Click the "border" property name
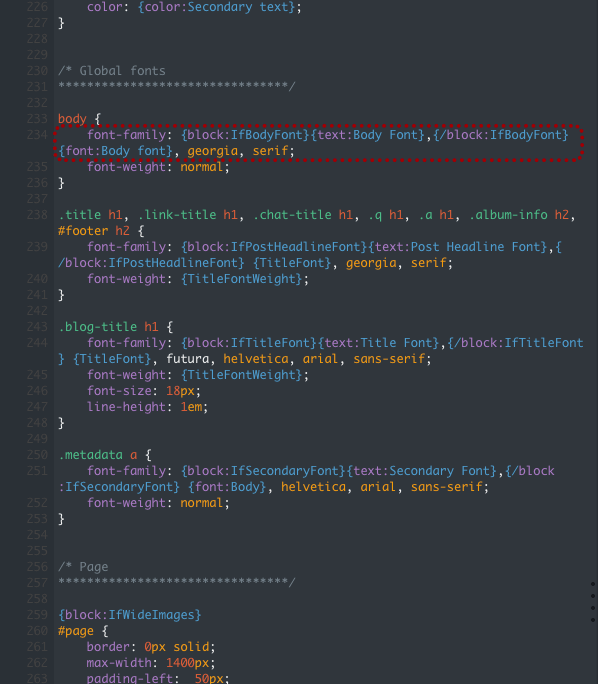The height and width of the screenshot is (684, 598). [x=108, y=647]
